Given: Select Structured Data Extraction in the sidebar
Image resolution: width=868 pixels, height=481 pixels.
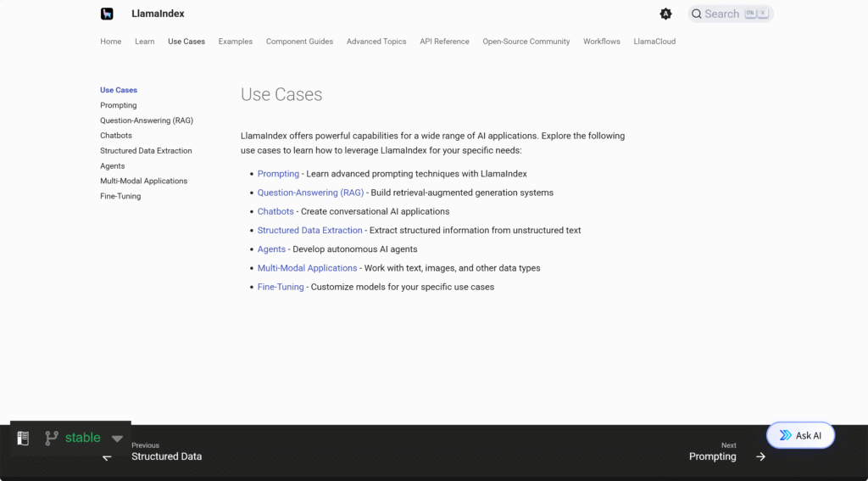Looking at the screenshot, I should pyautogui.click(x=146, y=151).
